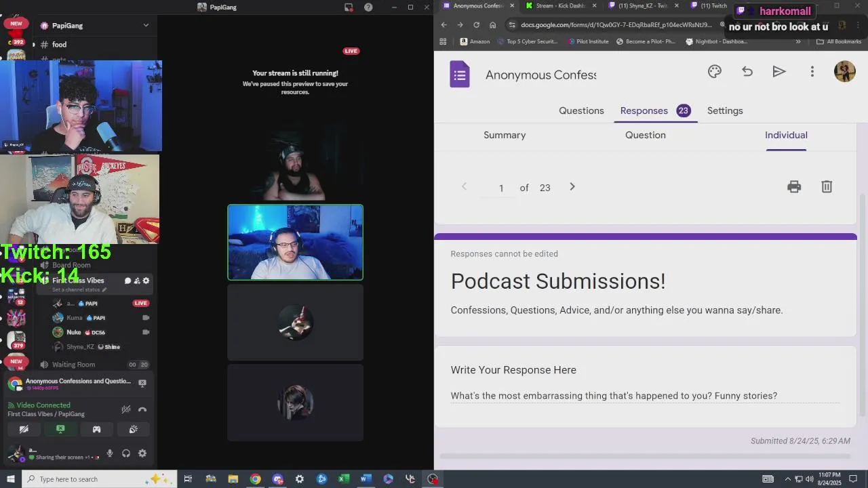Open the food text channel
The height and width of the screenshot is (488, 868).
click(60, 45)
